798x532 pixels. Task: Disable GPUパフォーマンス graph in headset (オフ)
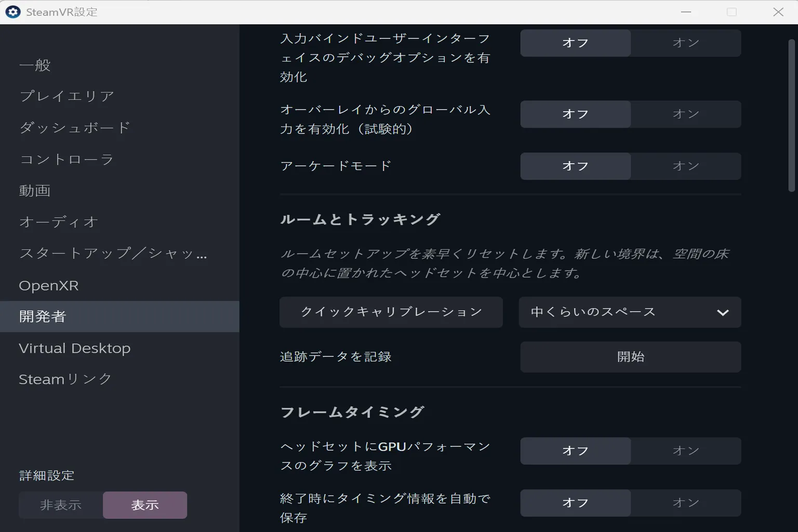tap(576, 451)
